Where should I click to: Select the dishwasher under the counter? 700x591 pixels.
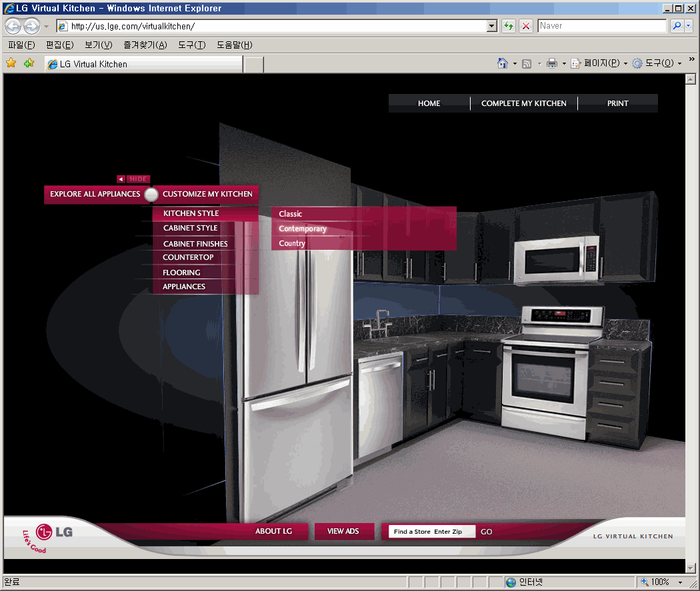381,406
